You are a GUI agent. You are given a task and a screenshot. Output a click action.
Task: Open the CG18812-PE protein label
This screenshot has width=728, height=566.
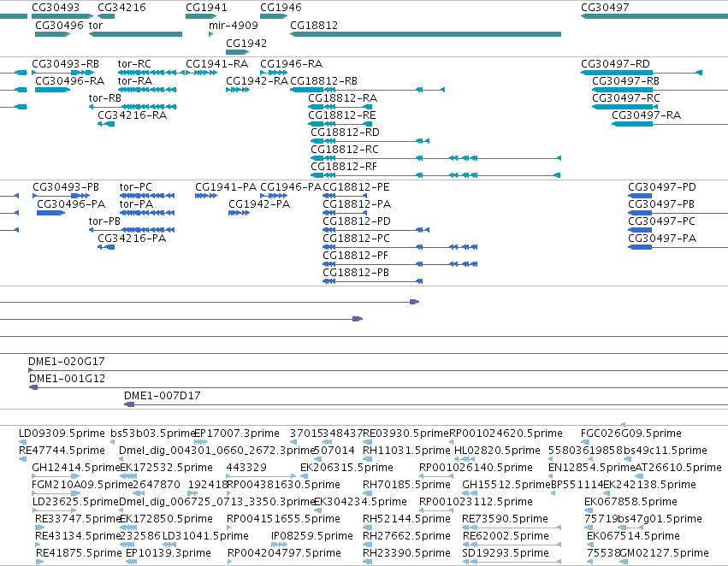click(x=356, y=187)
